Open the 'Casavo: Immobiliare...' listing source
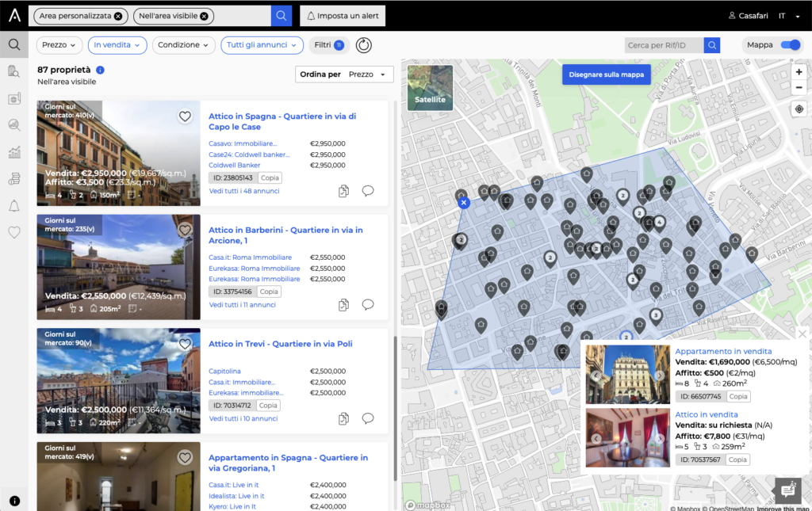This screenshot has height=511, width=812. [x=243, y=143]
